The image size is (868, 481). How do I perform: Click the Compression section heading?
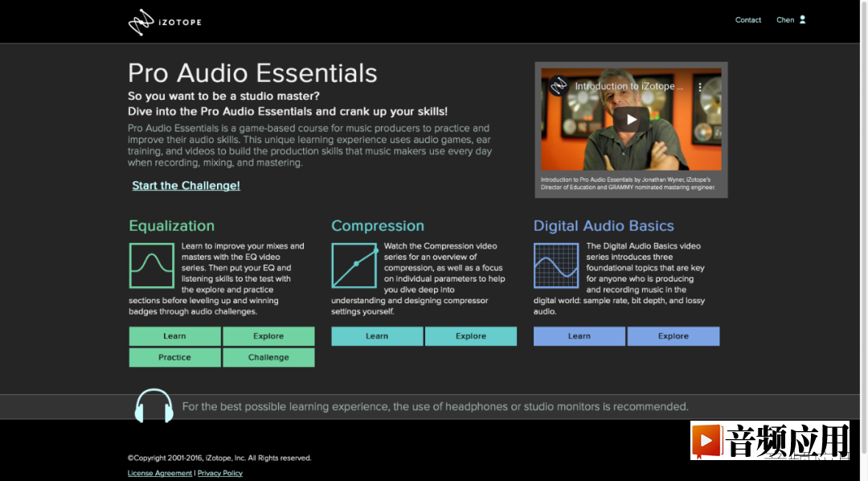[378, 226]
